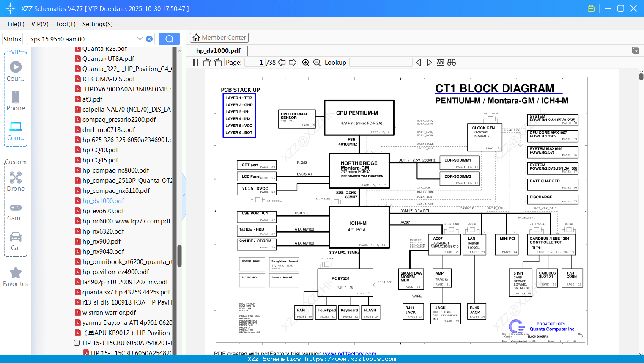Open hp_compaq_nx6110.pdf
644x363 pixels.
click(x=116, y=191)
